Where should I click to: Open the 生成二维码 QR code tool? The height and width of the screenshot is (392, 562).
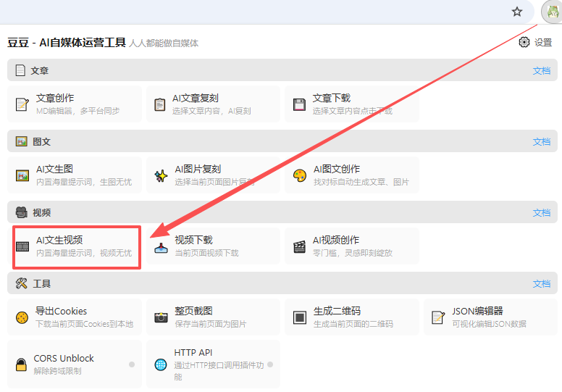click(x=352, y=317)
